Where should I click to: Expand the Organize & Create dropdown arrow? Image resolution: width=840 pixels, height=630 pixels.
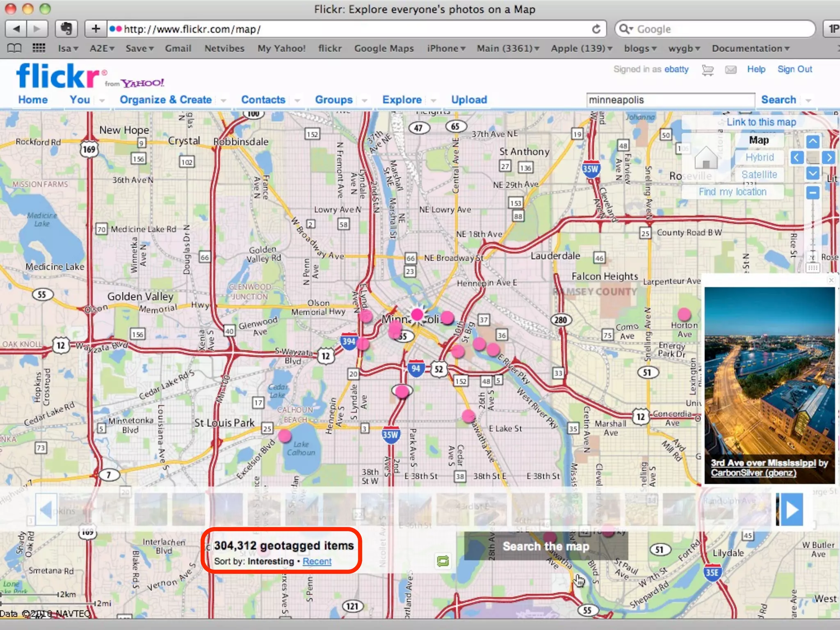(224, 100)
